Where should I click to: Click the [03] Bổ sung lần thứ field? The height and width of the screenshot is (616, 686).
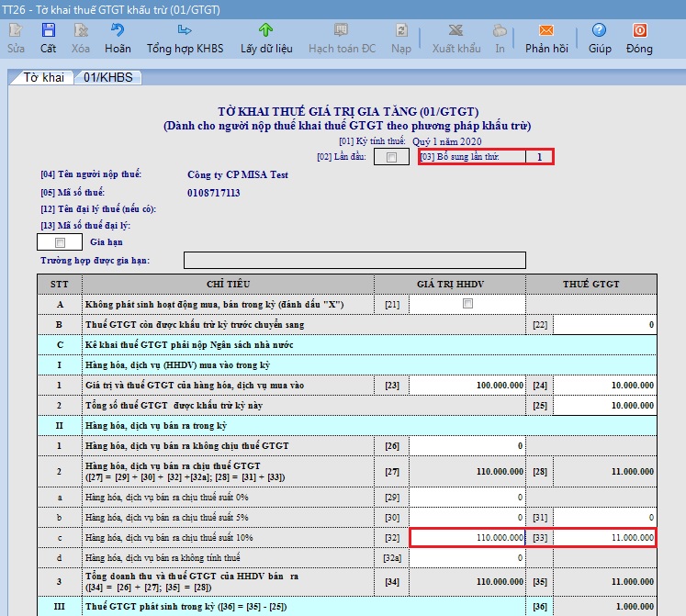(540, 157)
